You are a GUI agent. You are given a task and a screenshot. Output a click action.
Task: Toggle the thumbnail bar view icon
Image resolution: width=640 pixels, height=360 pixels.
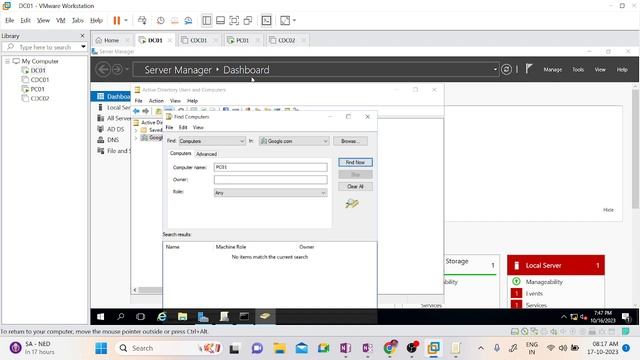[220, 20]
